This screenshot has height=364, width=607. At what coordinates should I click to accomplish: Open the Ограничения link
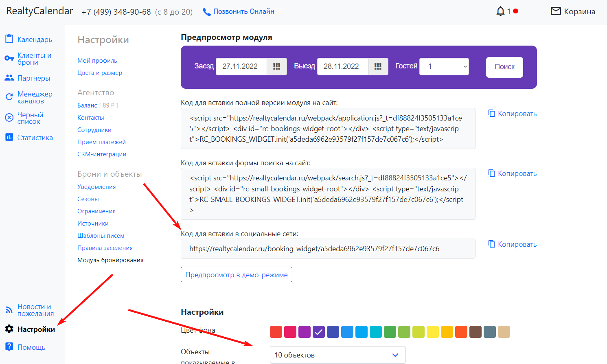click(96, 211)
